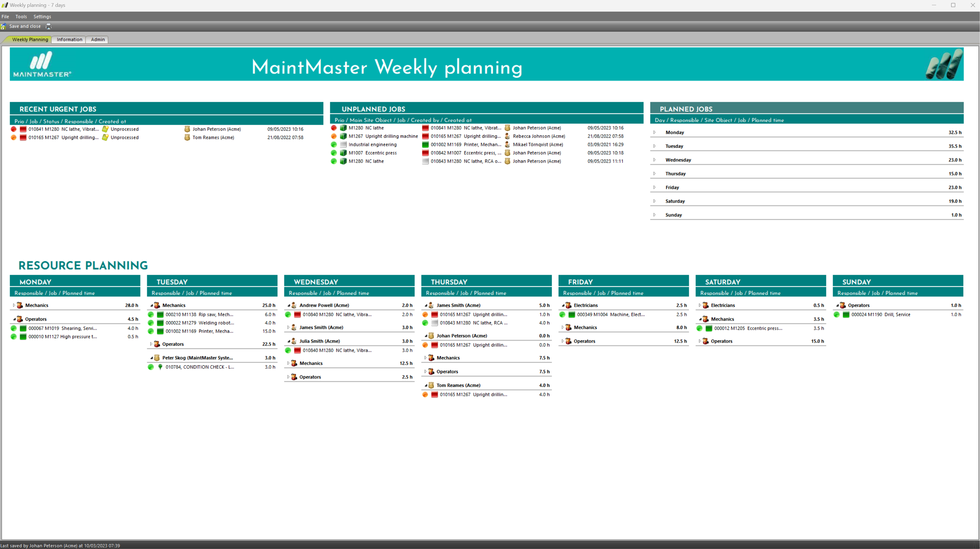Image resolution: width=980 pixels, height=549 pixels.
Task: Click the Julia Smith person icon under Wednesday
Action: pos(294,341)
